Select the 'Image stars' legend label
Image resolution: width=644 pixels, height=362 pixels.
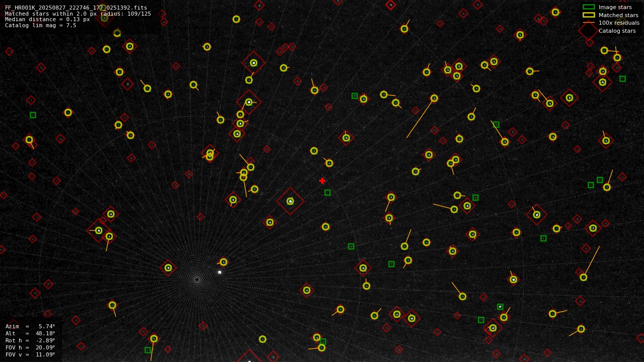coord(615,7)
